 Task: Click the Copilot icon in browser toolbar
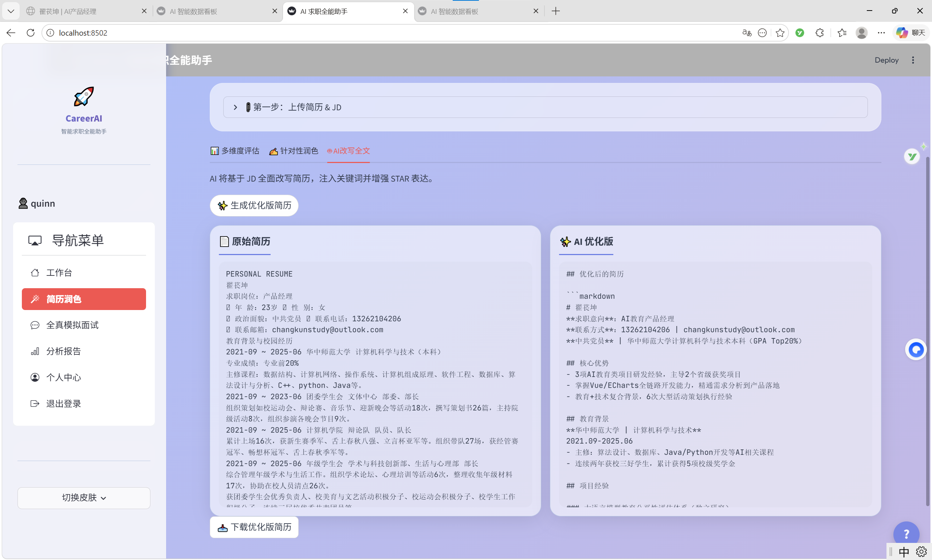(902, 33)
